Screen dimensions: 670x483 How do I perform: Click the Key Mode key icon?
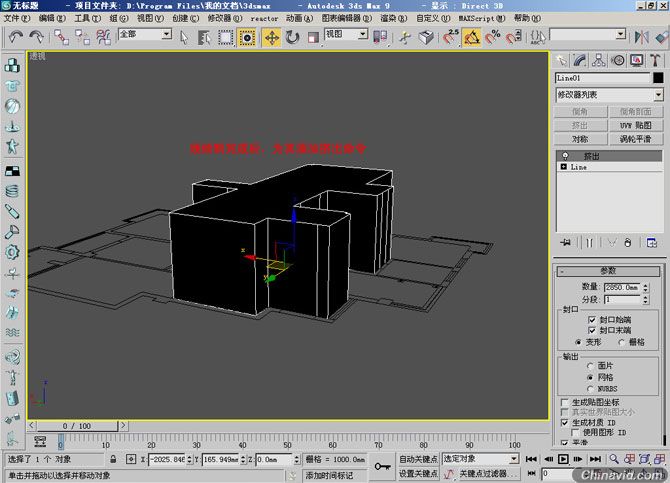[382, 466]
